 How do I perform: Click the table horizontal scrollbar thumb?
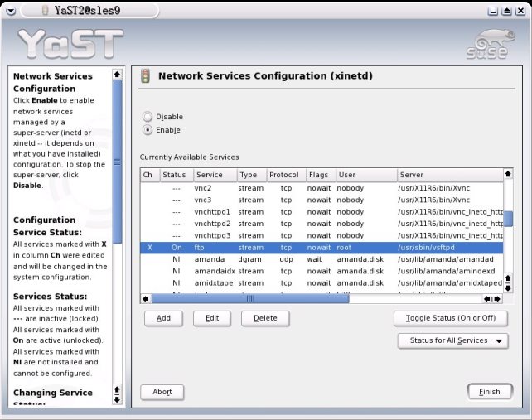pos(250,299)
